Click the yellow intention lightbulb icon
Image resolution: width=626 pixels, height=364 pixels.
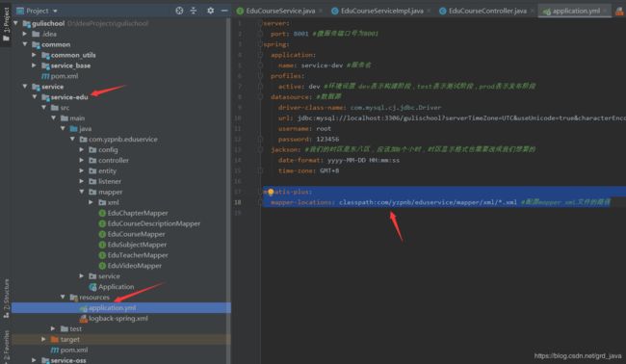pos(271,192)
